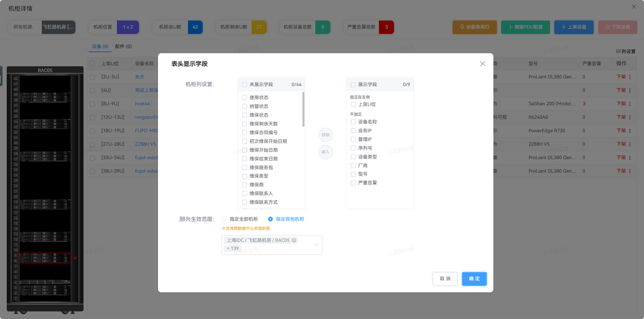Tick the 展示字段 select-all checkbox
644x319 pixels.
click(353, 85)
